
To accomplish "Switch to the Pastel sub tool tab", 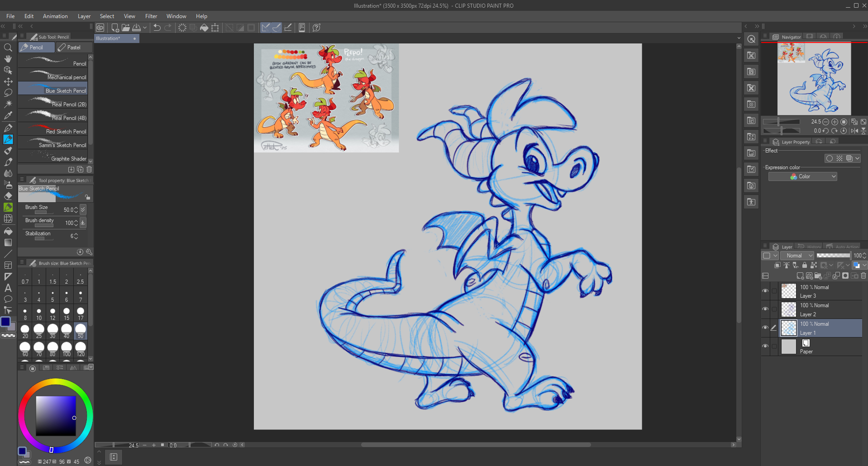I will click(74, 48).
